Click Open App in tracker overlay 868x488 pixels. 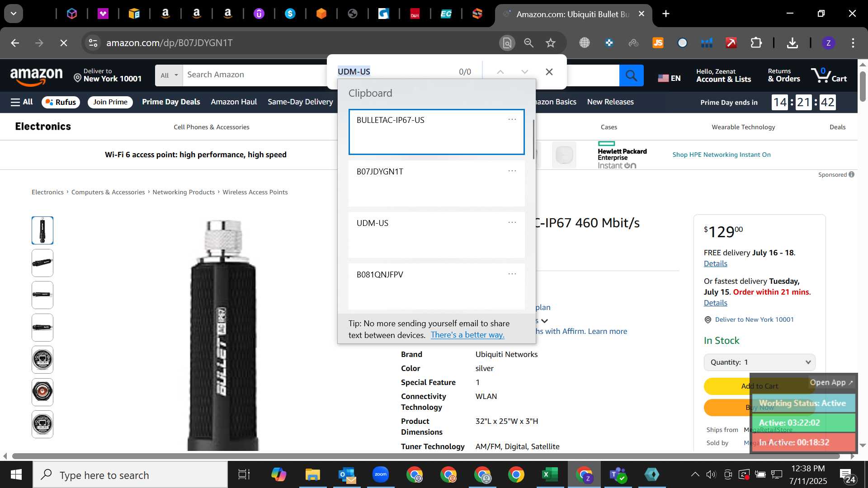(831, 382)
